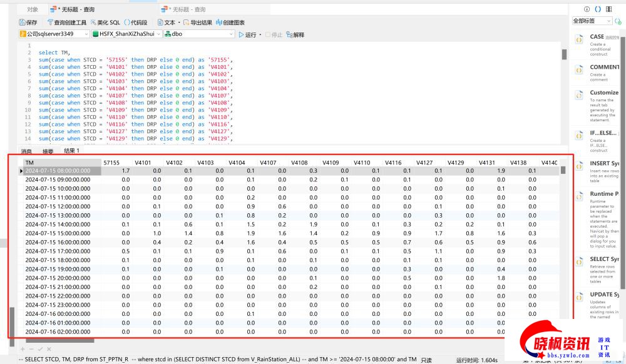The height and width of the screenshot is (364, 626).
Task: Click the add snippet icon beside 全部标签
Action: (618, 21)
